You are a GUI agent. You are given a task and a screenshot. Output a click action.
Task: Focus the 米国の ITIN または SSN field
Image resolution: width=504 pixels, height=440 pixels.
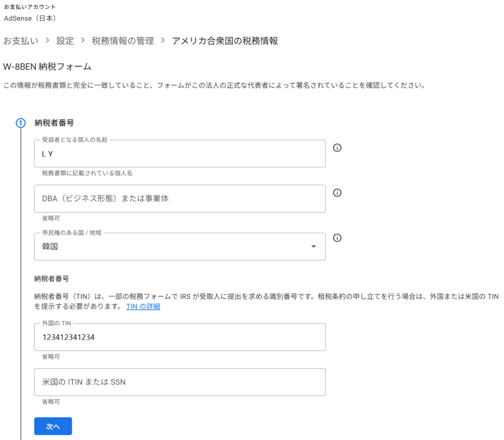click(x=180, y=382)
